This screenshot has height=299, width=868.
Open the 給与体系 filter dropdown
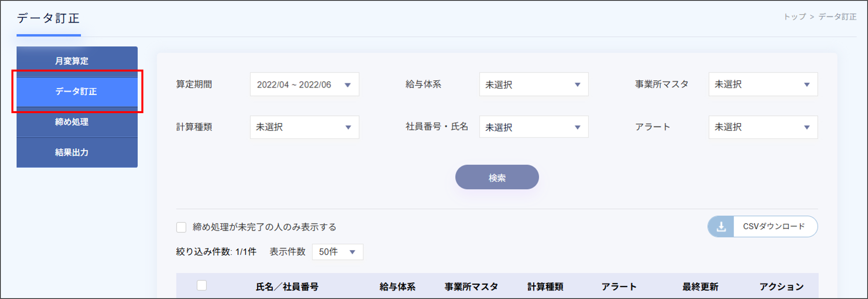[x=534, y=84]
